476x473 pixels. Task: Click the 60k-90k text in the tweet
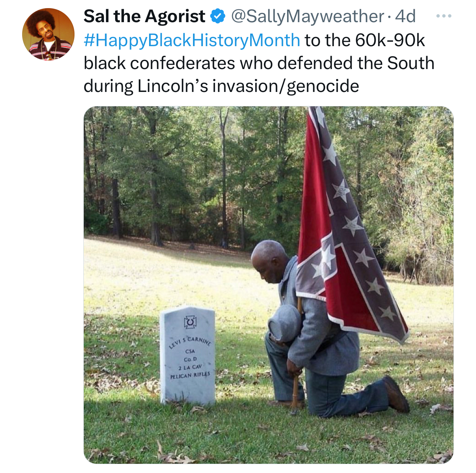click(x=390, y=40)
